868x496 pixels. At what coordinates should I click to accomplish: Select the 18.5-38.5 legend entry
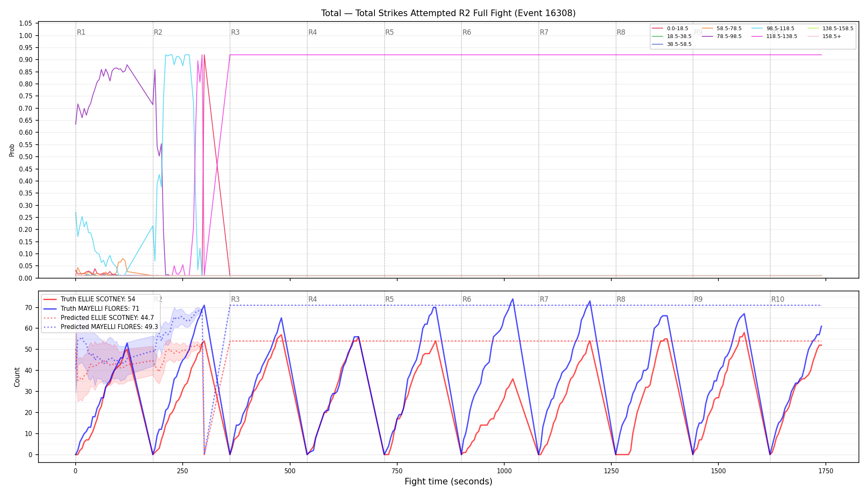pyautogui.click(x=672, y=36)
